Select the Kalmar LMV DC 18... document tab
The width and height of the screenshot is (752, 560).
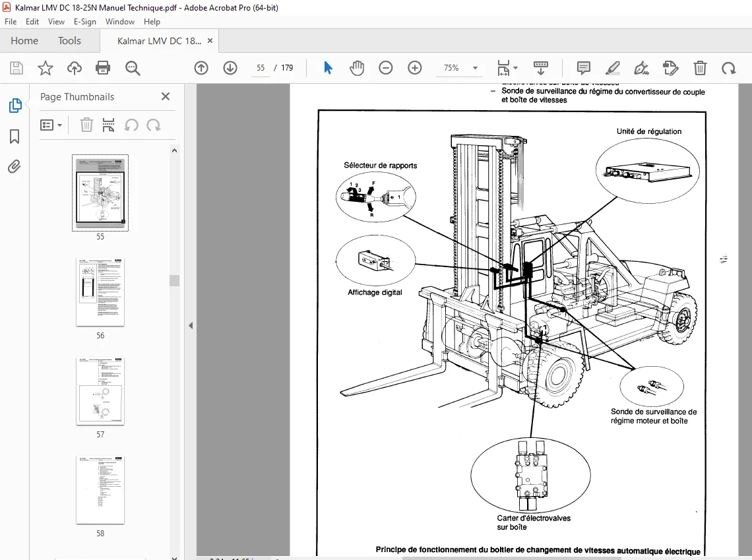(159, 42)
